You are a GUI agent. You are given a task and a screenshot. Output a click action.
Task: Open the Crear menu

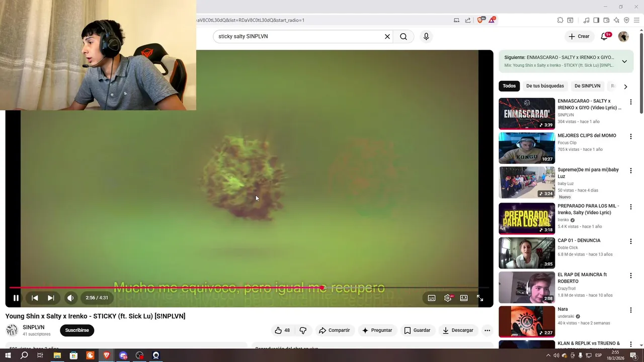[579, 36]
